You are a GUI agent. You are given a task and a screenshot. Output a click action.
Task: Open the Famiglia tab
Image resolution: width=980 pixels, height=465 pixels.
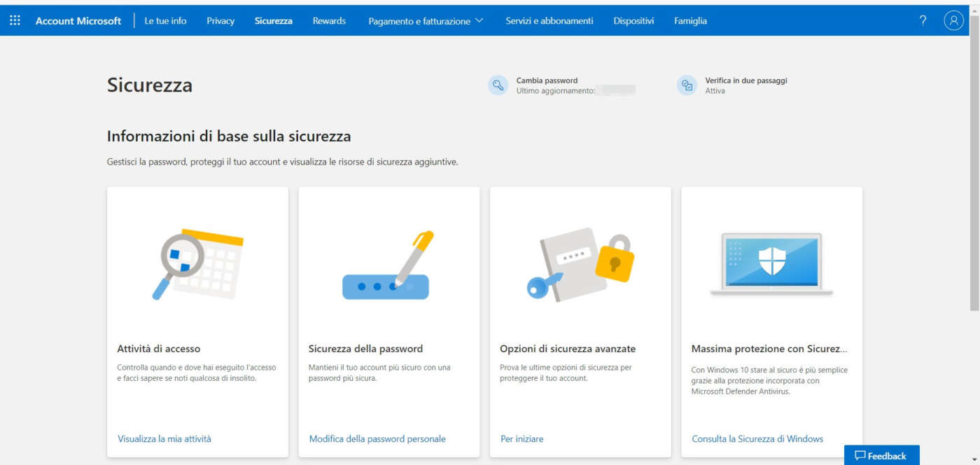pos(690,21)
